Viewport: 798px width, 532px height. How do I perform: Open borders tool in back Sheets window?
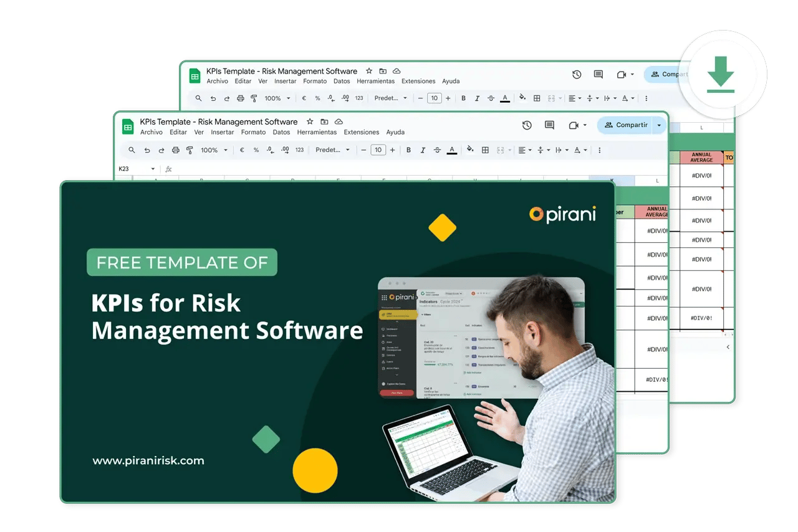pos(537,98)
